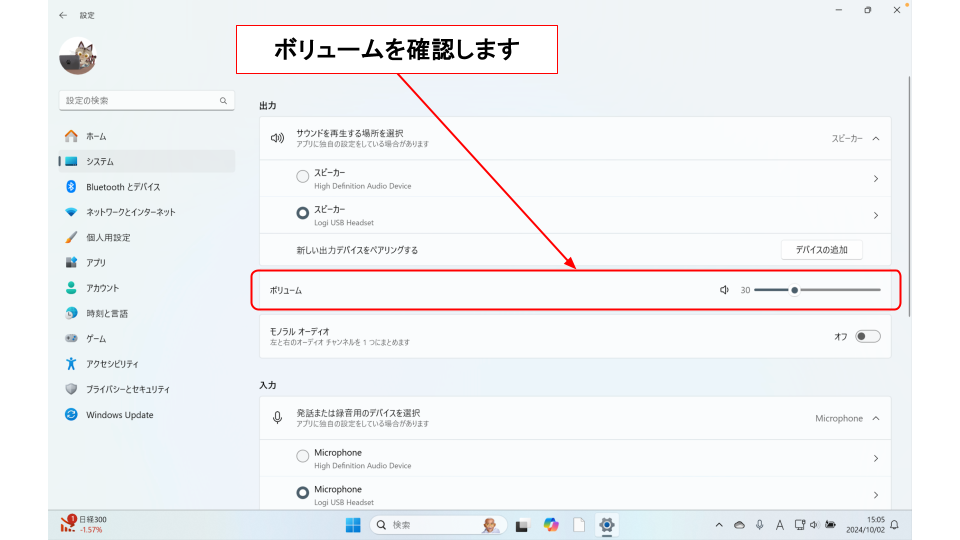Open Windows Update from the sidebar
Screen dimensions: 960x540
tap(119, 415)
